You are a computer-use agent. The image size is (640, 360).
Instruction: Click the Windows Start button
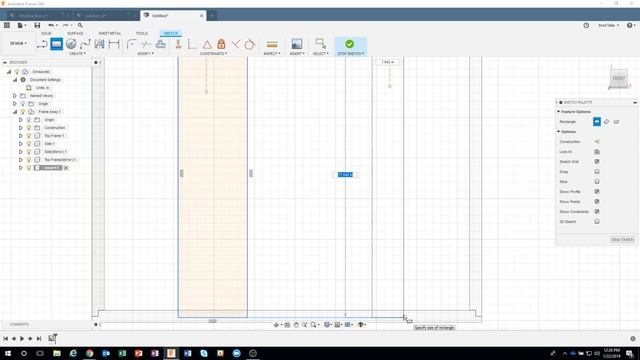[8, 353]
